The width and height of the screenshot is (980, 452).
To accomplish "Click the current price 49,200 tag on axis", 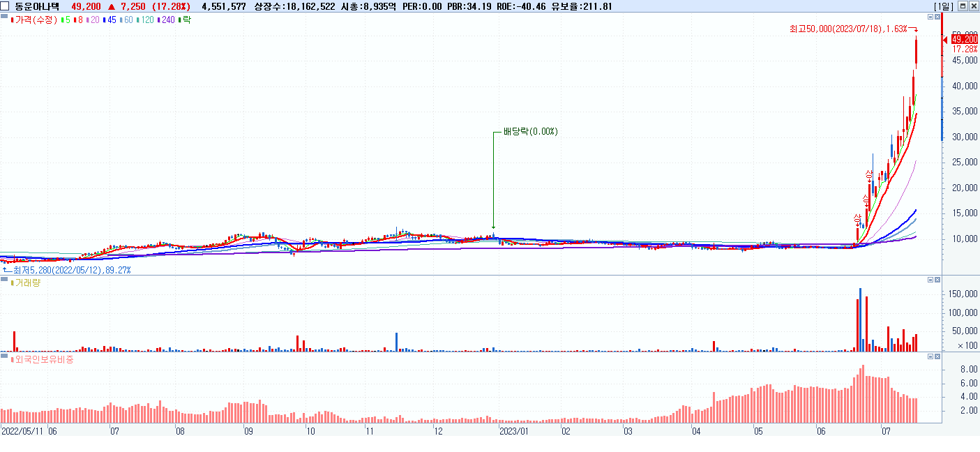I will [964, 40].
